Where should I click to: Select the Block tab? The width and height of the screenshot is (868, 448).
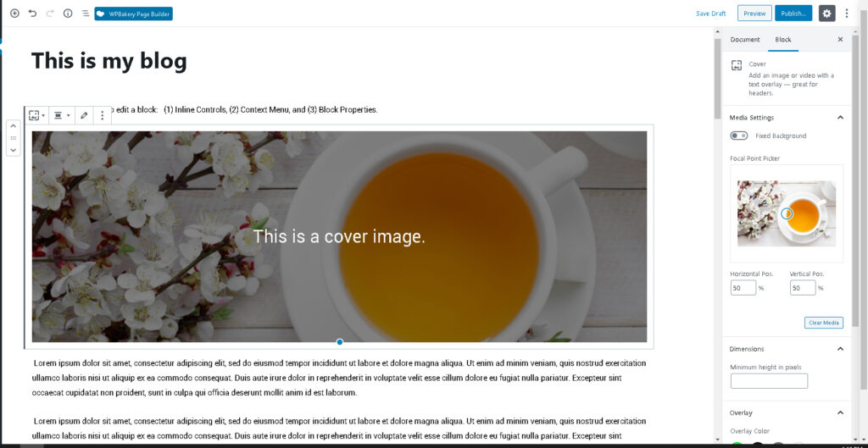(782, 40)
